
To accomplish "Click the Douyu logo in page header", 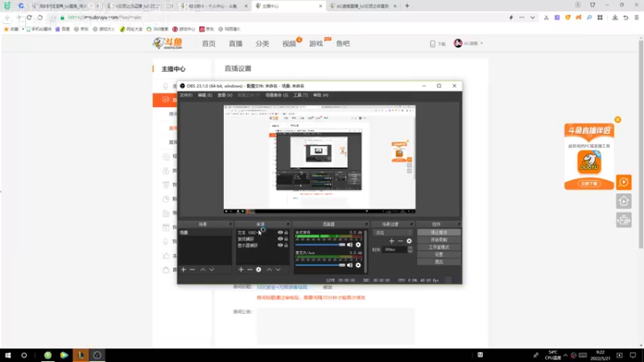I will coord(167,43).
